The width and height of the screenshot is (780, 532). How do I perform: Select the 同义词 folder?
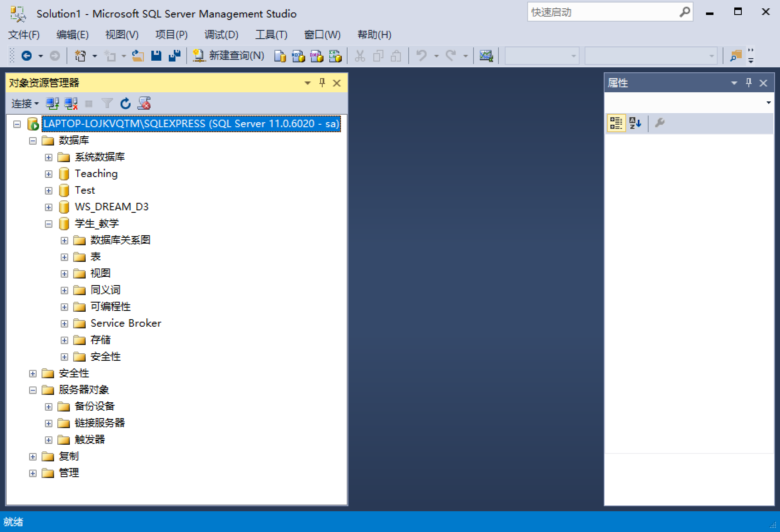[x=105, y=290]
